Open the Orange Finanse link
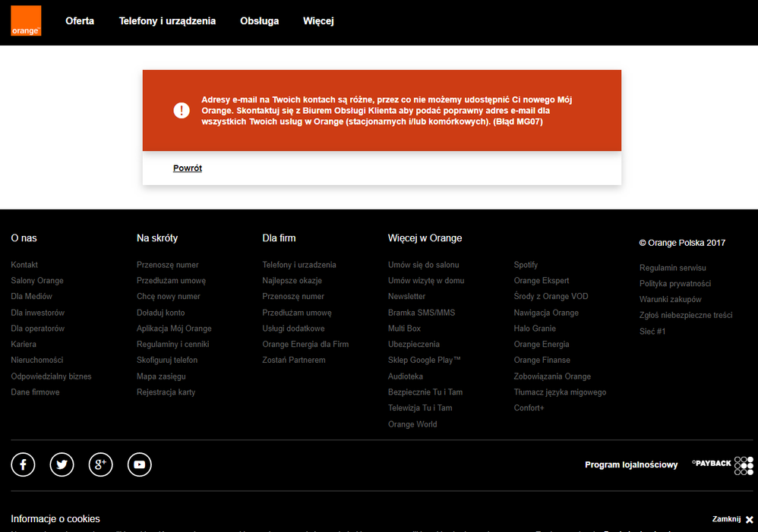 [x=542, y=360]
